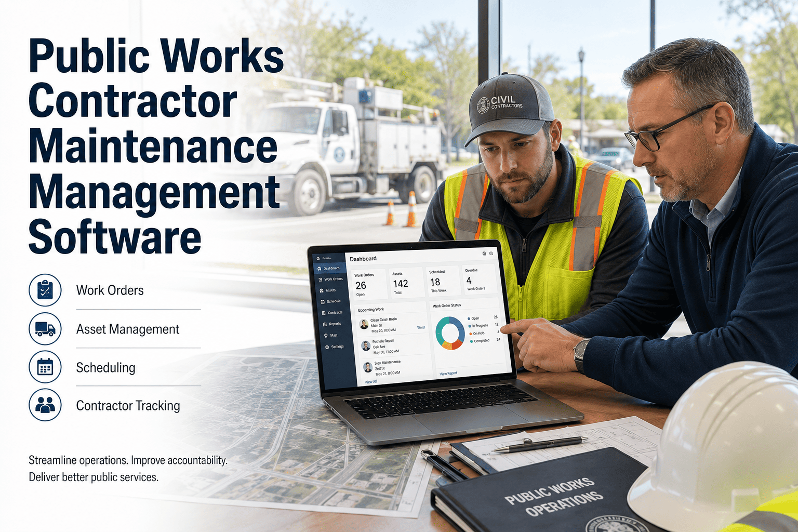Click the Main St location text
The width and height of the screenshot is (798, 532).
[377, 325]
